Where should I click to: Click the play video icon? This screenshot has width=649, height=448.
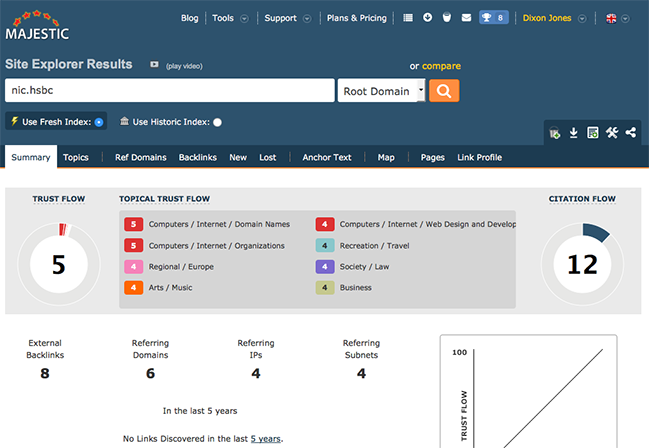pos(154,64)
